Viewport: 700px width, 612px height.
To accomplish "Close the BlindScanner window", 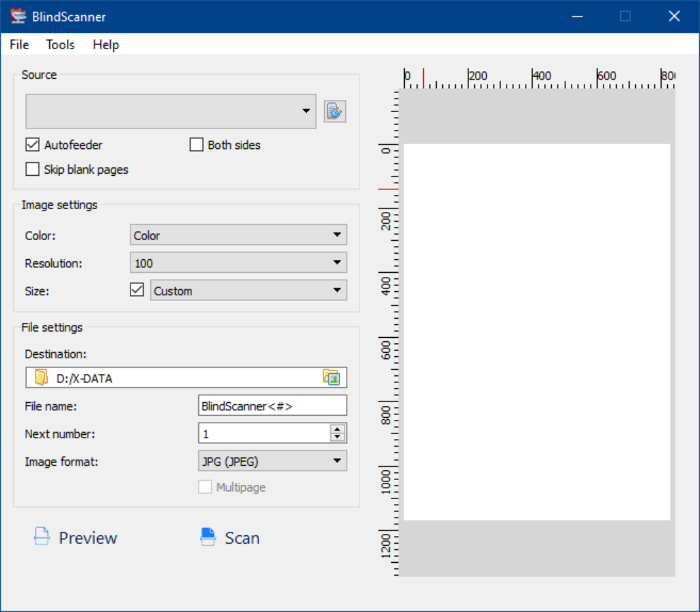I will (674, 16).
